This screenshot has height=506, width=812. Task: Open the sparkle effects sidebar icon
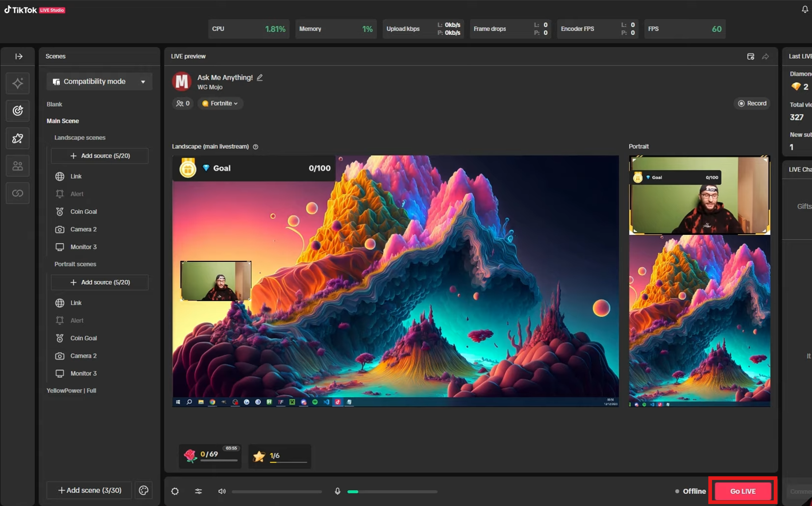18,83
